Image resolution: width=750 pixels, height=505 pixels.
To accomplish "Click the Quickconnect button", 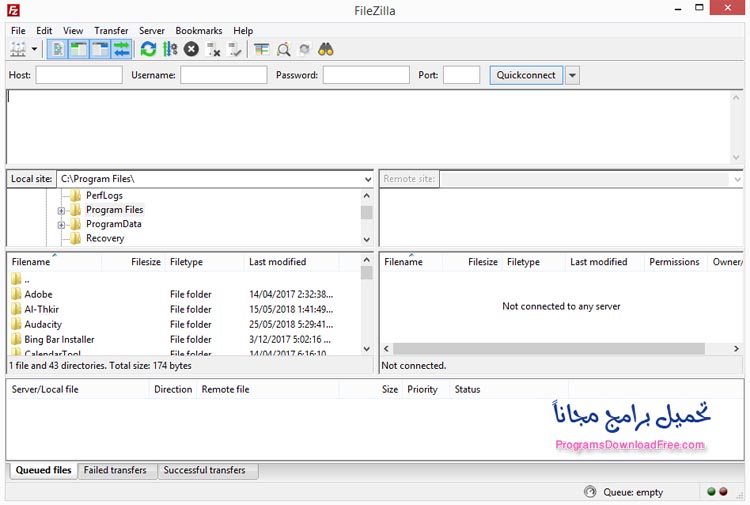I will pos(526,75).
